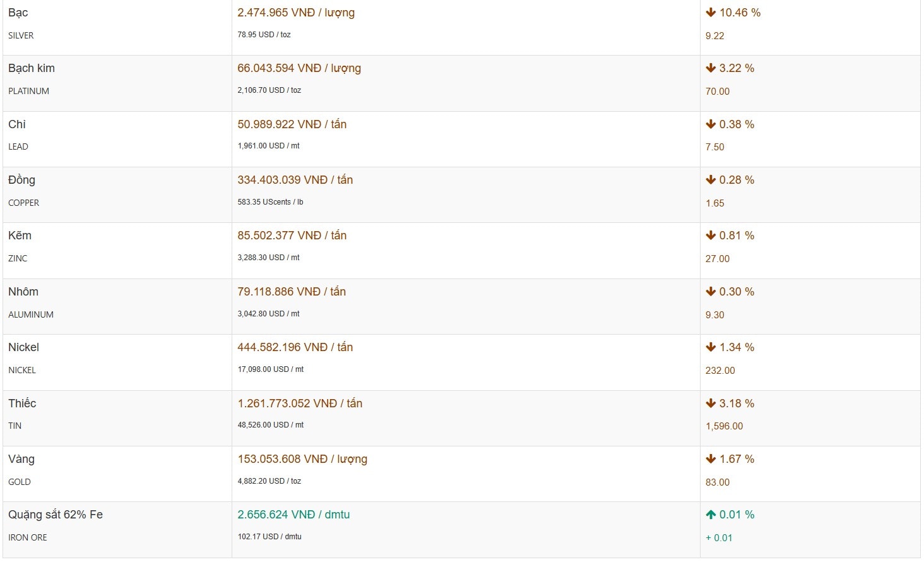Image resolution: width=924 pixels, height=562 pixels.
Task: Open the Bạc commodity name
Action: pos(18,13)
